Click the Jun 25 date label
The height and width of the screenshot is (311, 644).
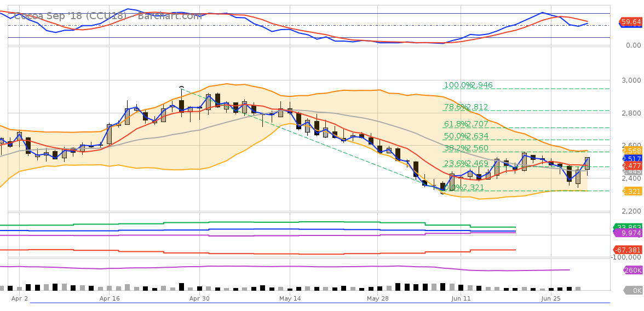[x=551, y=298]
